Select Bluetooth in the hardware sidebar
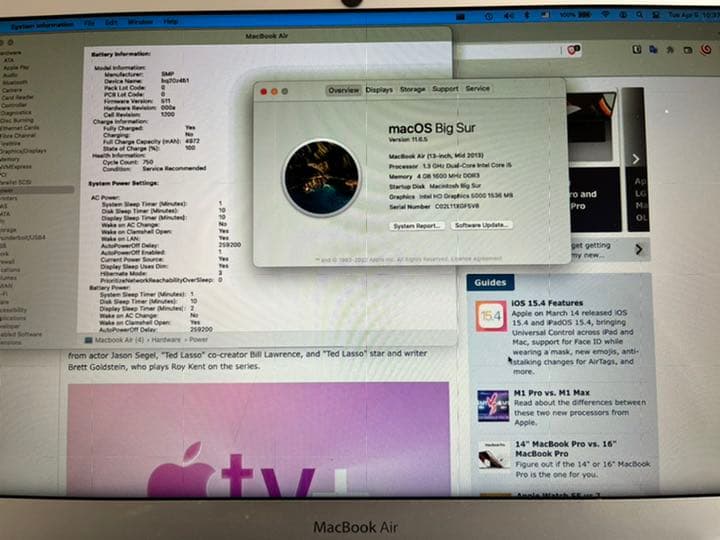The height and width of the screenshot is (540, 720). pyautogui.click(x=15, y=82)
